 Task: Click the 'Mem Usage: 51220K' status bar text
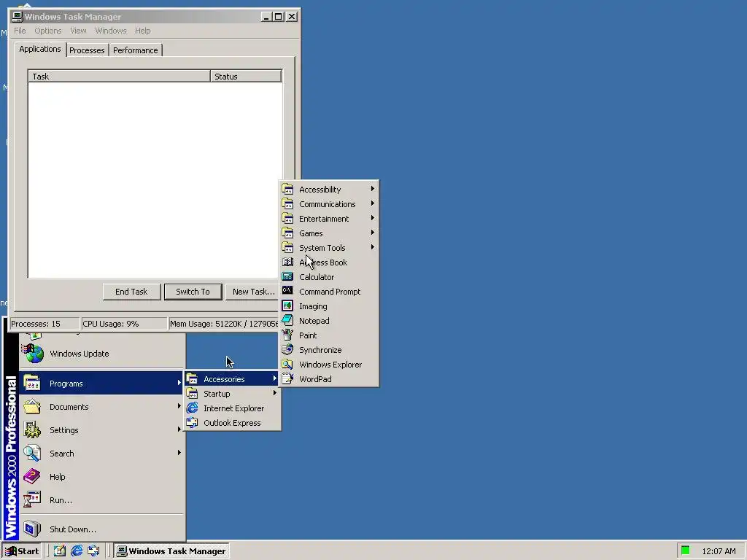coord(224,324)
